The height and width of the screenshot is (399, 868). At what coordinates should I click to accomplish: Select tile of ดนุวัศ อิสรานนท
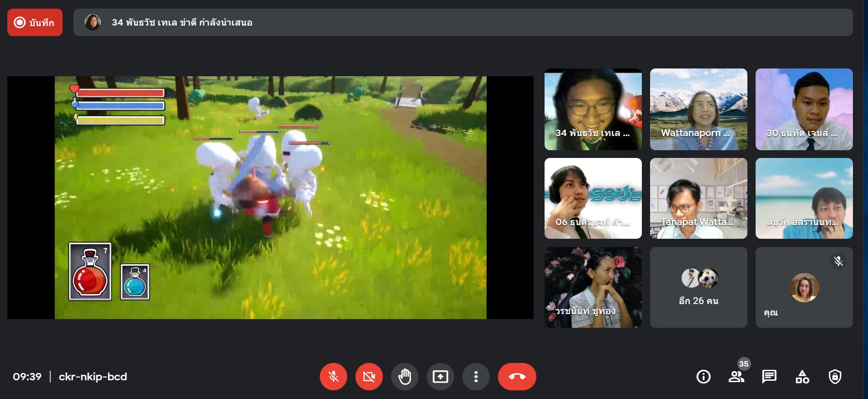(x=804, y=198)
